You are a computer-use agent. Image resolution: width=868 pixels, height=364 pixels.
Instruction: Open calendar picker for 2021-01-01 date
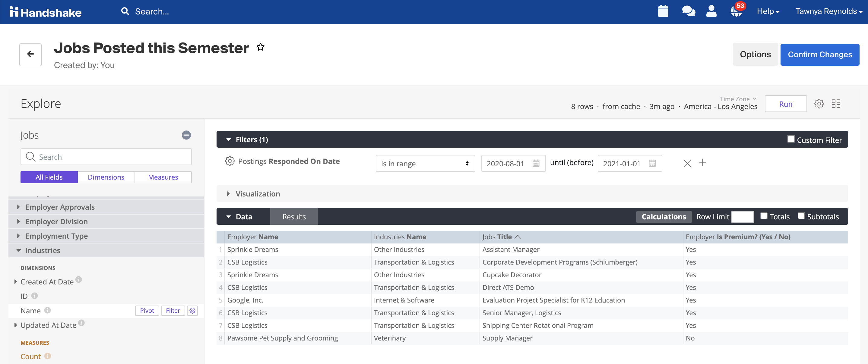coord(652,164)
